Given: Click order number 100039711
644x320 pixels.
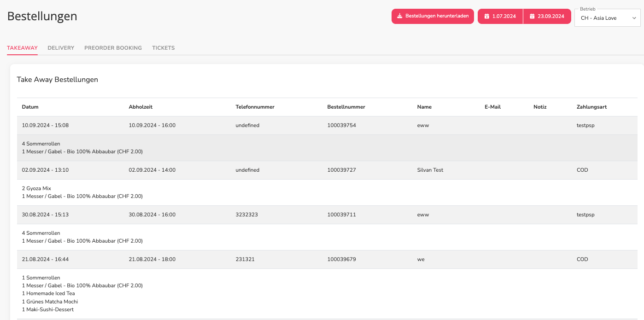Looking at the screenshot, I should pyautogui.click(x=341, y=215).
